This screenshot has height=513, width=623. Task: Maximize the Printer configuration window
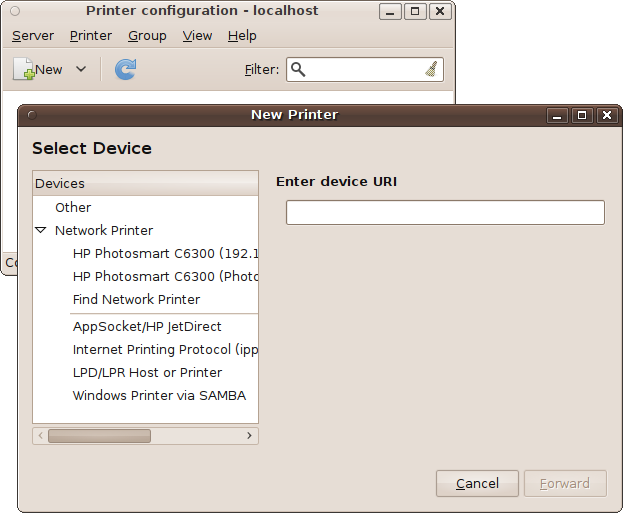(x=415, y=12)
